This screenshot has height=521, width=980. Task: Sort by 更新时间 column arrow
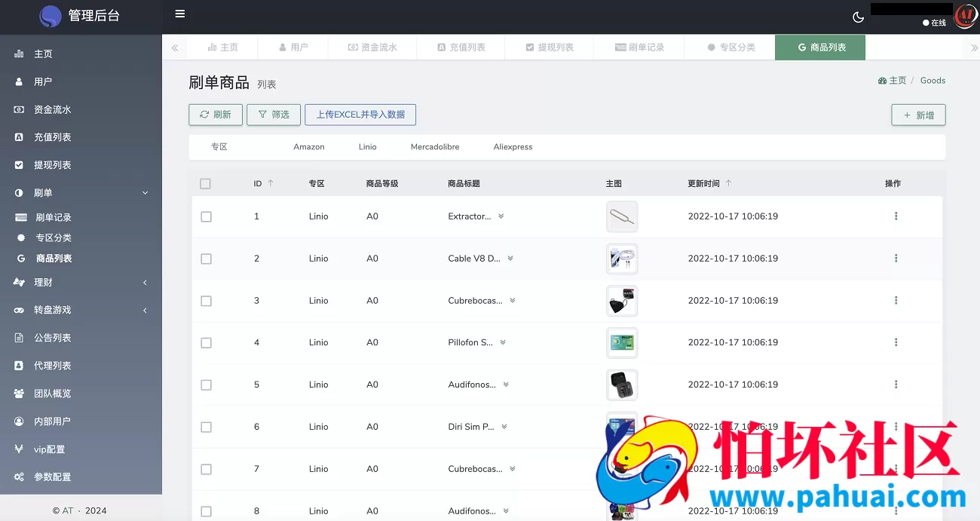pyautogui.click(x=728, y=183)
